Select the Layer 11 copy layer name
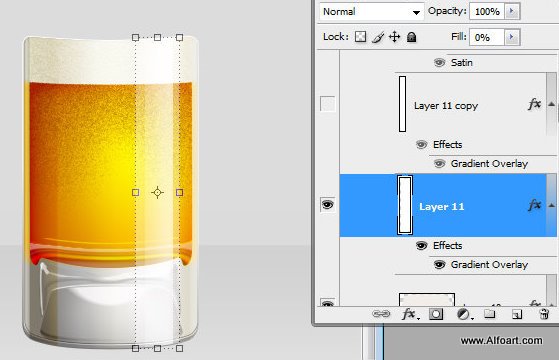 coord(446,106)
